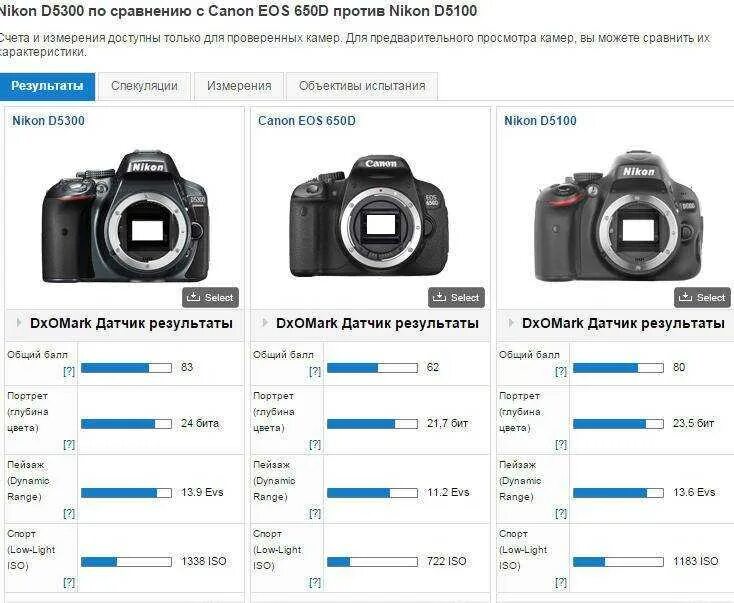The width and height of the screenshot is (734, 603).
Task: Open help [?] for Nikon D5100 Спорт
Action: click(561, 582)
